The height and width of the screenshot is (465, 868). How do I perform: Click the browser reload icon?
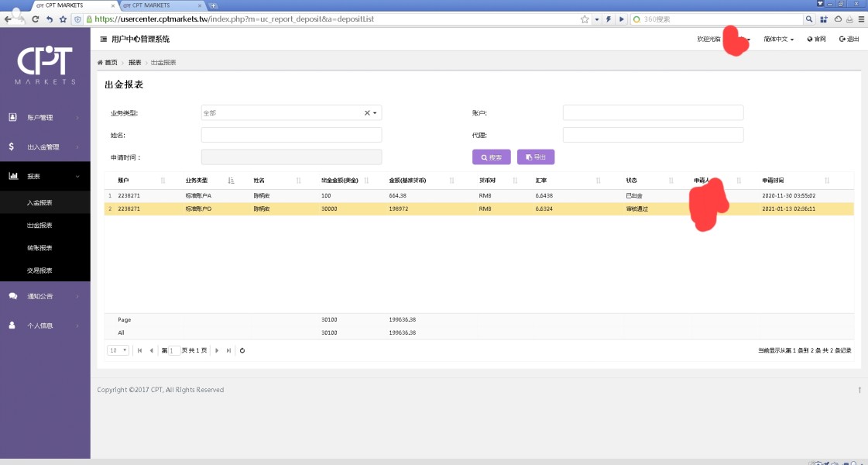pos(36,19)
